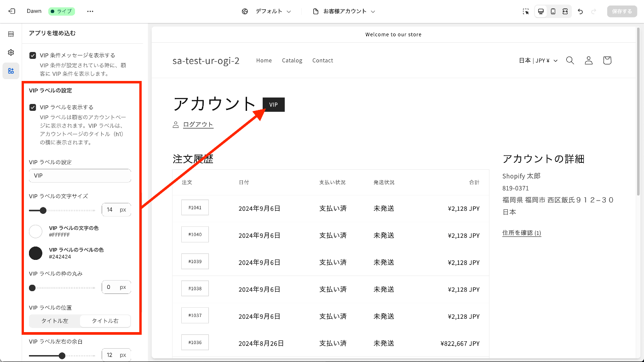Click the page icon beside お客様アカウント
Viewport: 644px width, 362px height.
click(x=316, y=11)
